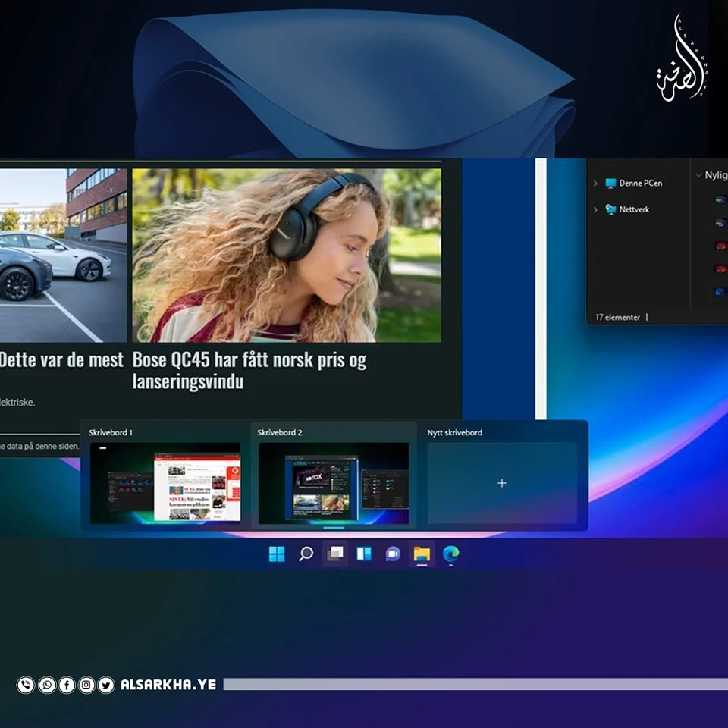The image size is (728, 728).
Task: Click the taskbar Search magnifier icon
Action: tap(306, 554)
